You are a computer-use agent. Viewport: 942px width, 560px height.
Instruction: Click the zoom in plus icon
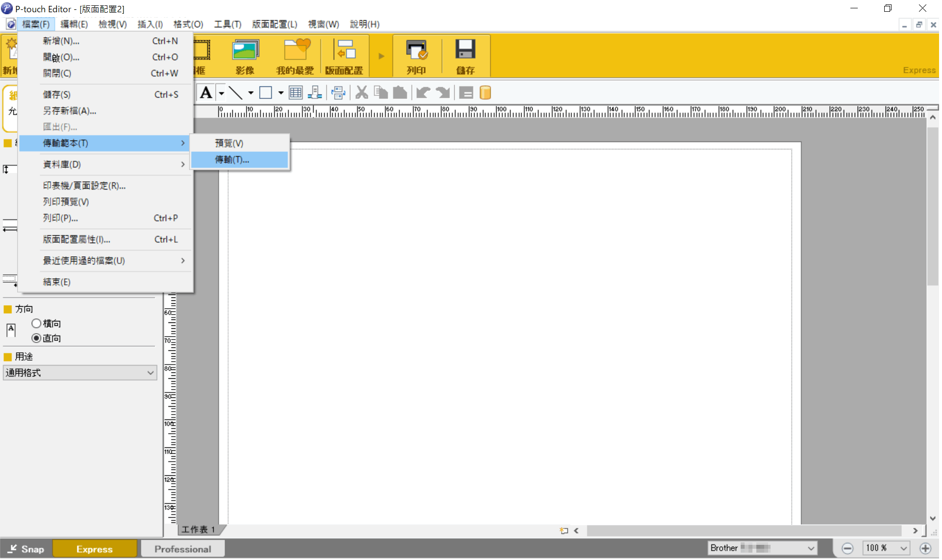pyautogui.click(x=926, y=549)
